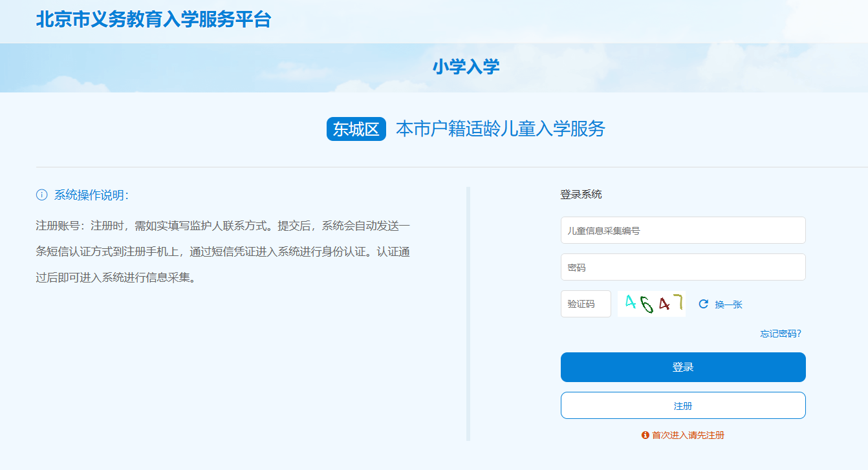
Task: Focus the 儿童信息采集编号 input field
Action: (683, 230)
